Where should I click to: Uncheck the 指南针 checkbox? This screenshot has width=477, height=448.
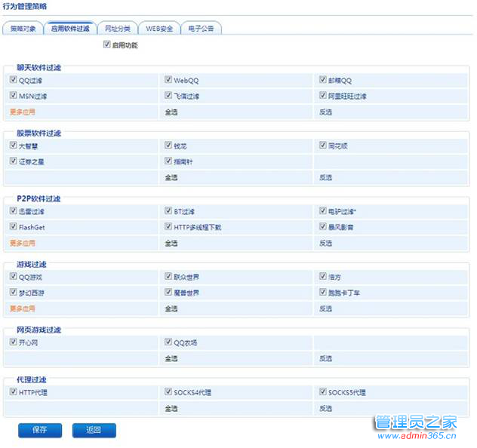pyautogui.click(x=168, y=161)
